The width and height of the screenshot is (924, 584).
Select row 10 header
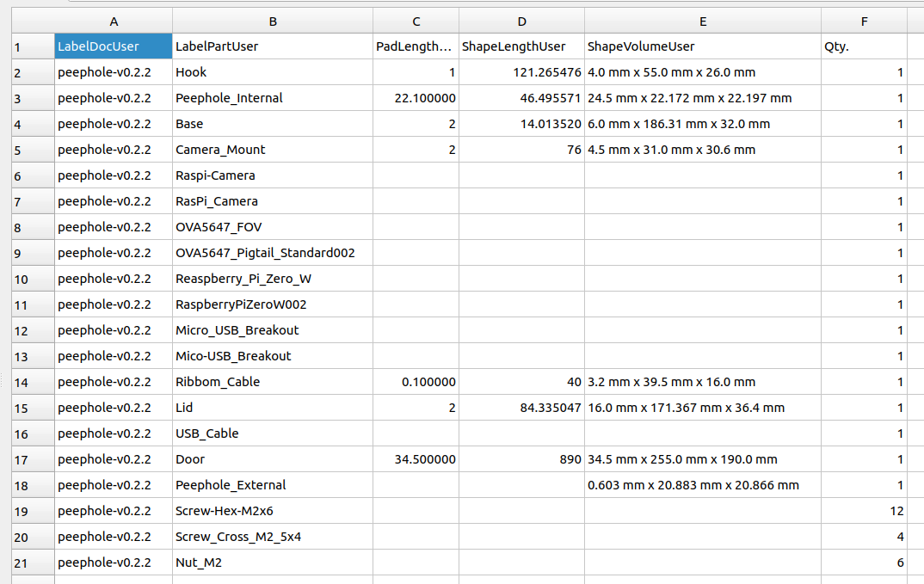click(x=33, y=279)
